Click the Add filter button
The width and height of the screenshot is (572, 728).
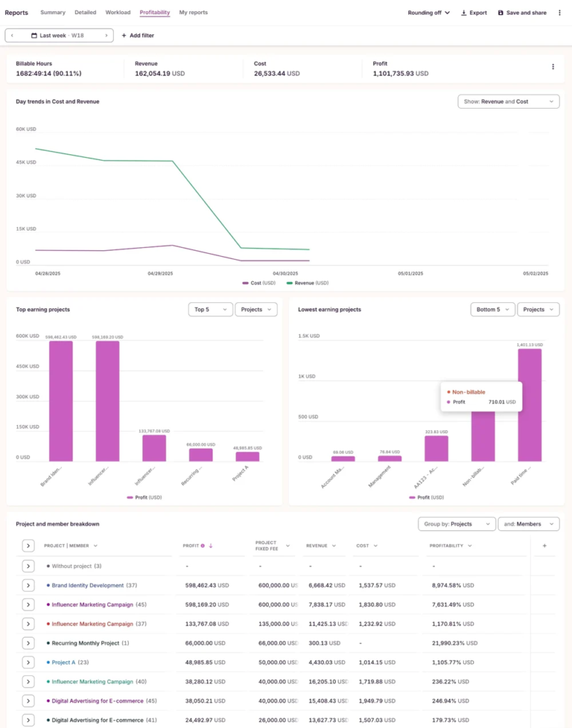point(137,36)
